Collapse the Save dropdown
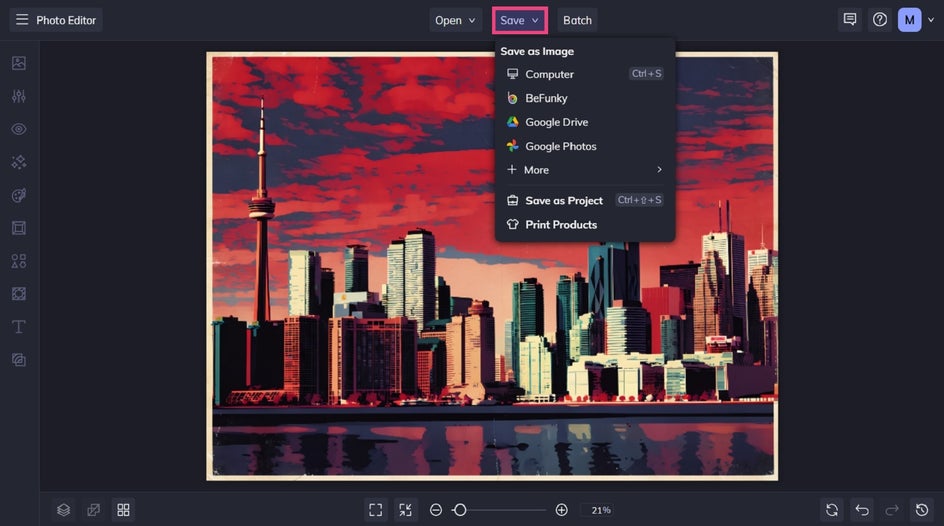Screen dimensions: 944x526 (520, 20)
